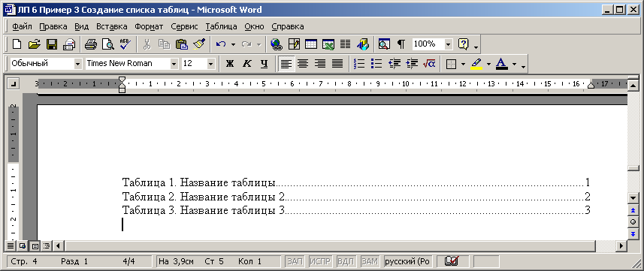Insert a Microsoft Excel worksheet
The height and width of the screenshot is (271, 644).
[328, 44]
